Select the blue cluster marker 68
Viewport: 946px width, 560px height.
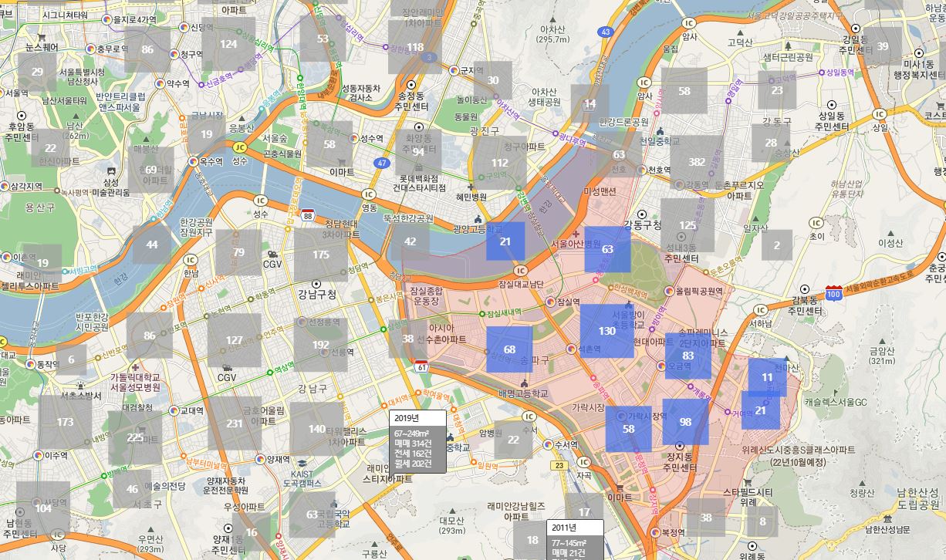(x=509, y=349)
